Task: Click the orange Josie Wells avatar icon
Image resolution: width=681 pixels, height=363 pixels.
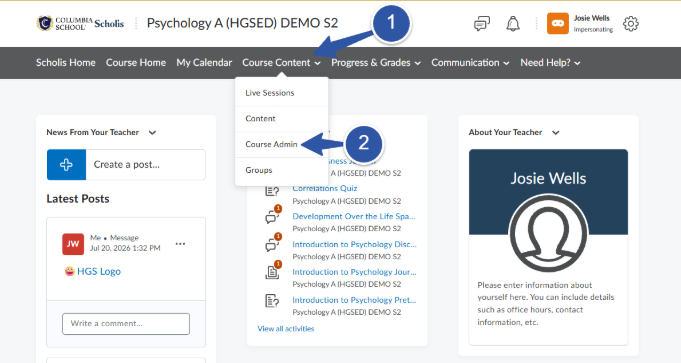Action: (x=558, y=23)
